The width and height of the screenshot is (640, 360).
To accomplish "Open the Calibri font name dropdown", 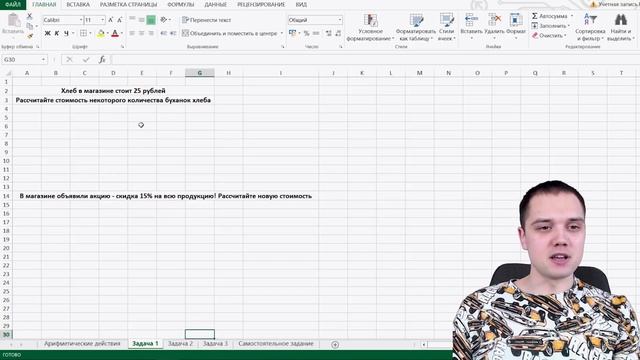I will [x=80, y=20].
